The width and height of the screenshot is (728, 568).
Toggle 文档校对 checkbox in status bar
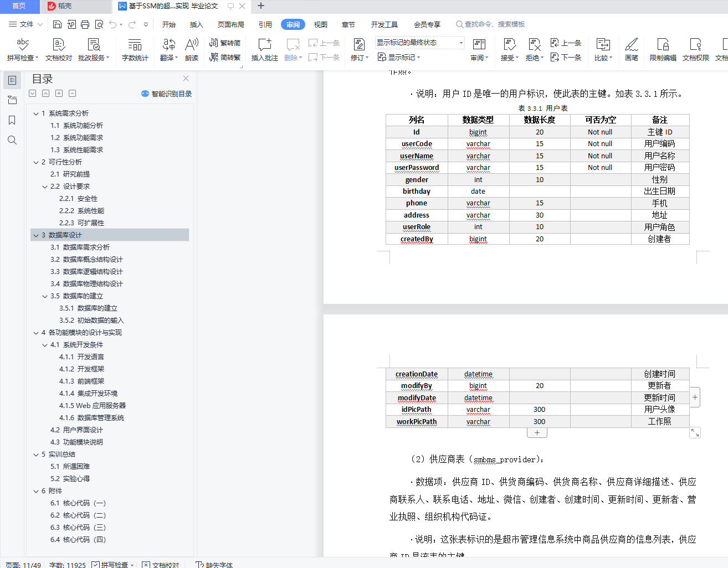tap(146, 565)
